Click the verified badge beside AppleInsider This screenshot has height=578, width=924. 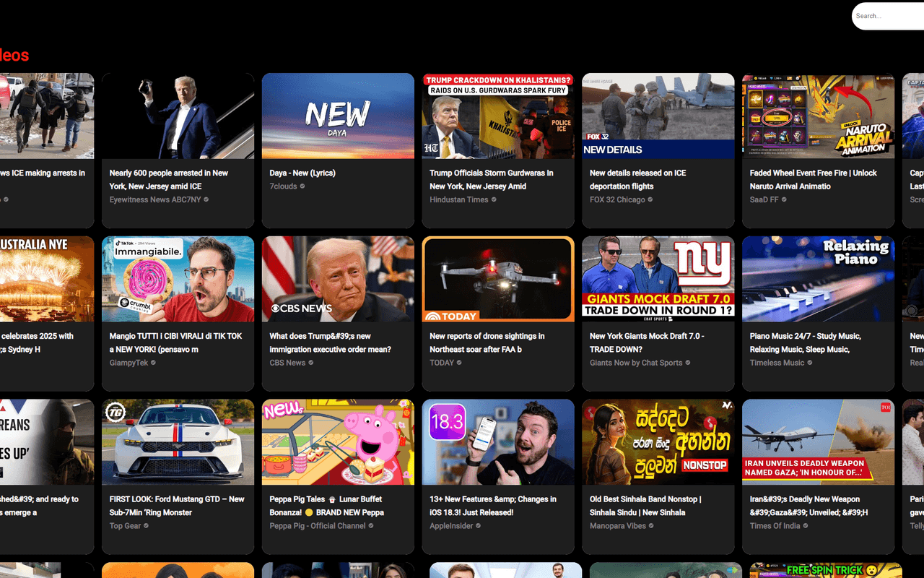point(478,525)
